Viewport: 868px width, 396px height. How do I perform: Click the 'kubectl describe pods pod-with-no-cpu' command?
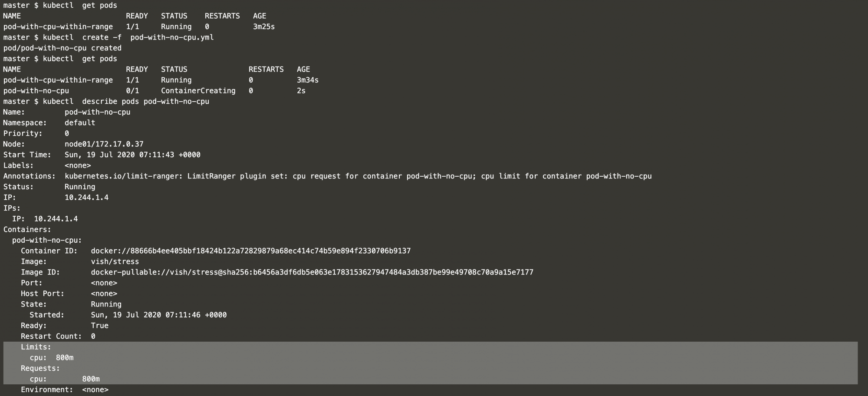pos(126,101)
